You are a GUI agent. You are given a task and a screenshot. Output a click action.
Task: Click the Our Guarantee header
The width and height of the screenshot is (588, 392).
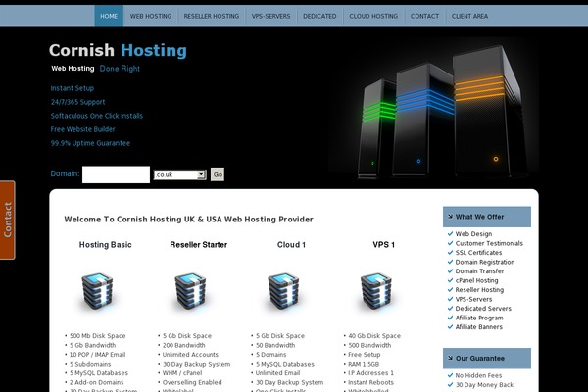click(x=487, y=359)
